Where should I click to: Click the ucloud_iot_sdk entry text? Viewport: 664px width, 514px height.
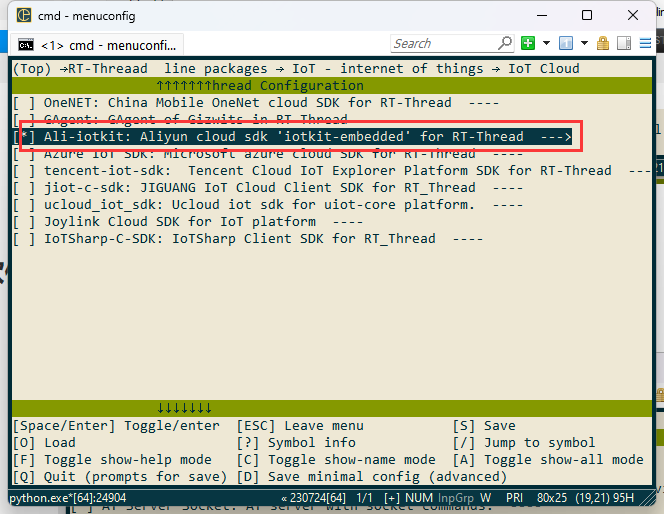260,204
